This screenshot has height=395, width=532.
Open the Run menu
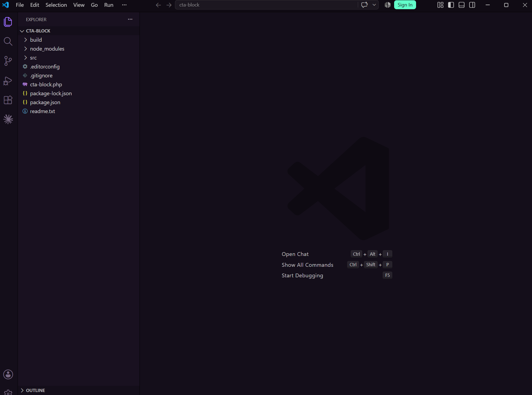pos(109,5)
